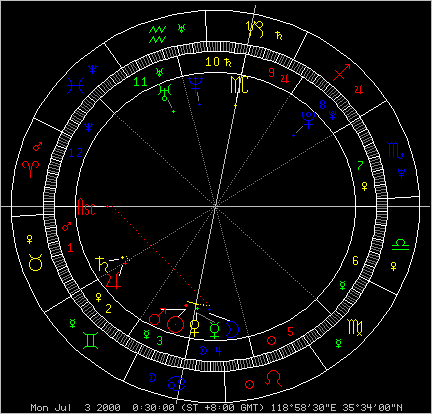Image resolution: width=432 pixels, height=414 pixels.
Task: Select the blue Cancer sign symbol
Action: click(x=177, y=384)
